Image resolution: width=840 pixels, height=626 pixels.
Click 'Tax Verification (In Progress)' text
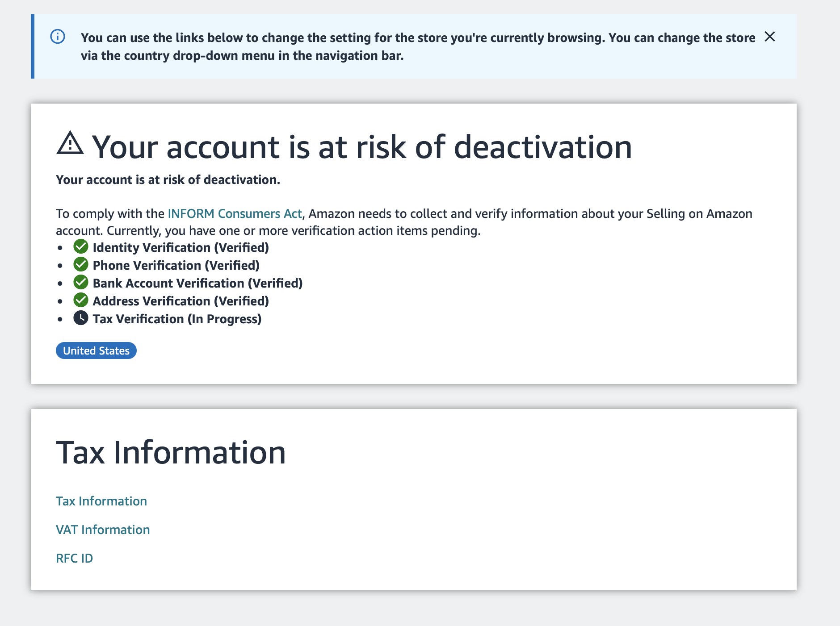pyautogui.click(x=177, y=319)
